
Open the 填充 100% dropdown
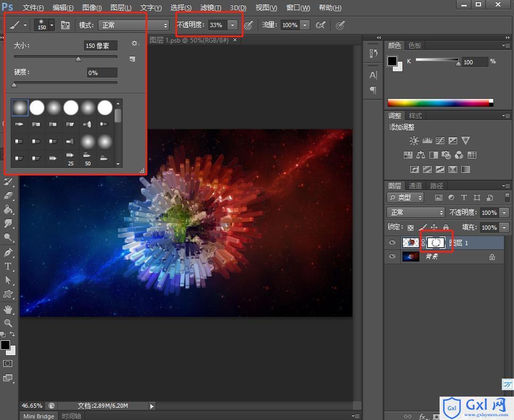tap(504, 227)
